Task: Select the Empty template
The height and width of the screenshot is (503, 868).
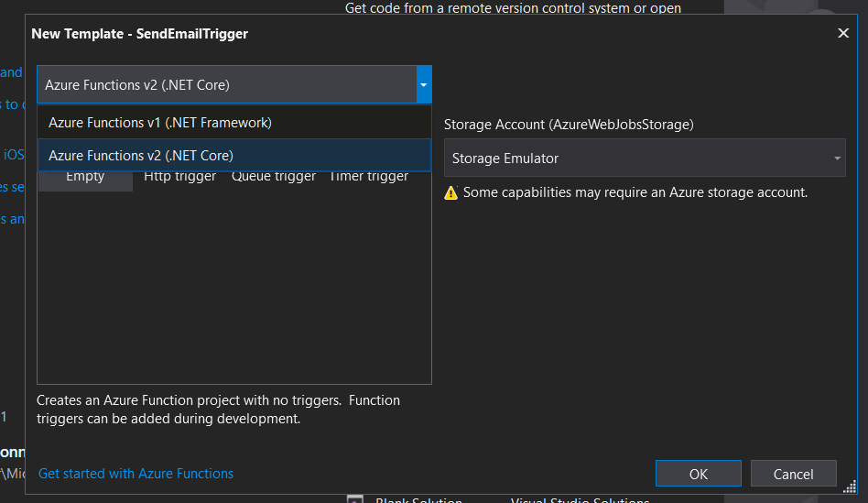Action: pos(85,177)
